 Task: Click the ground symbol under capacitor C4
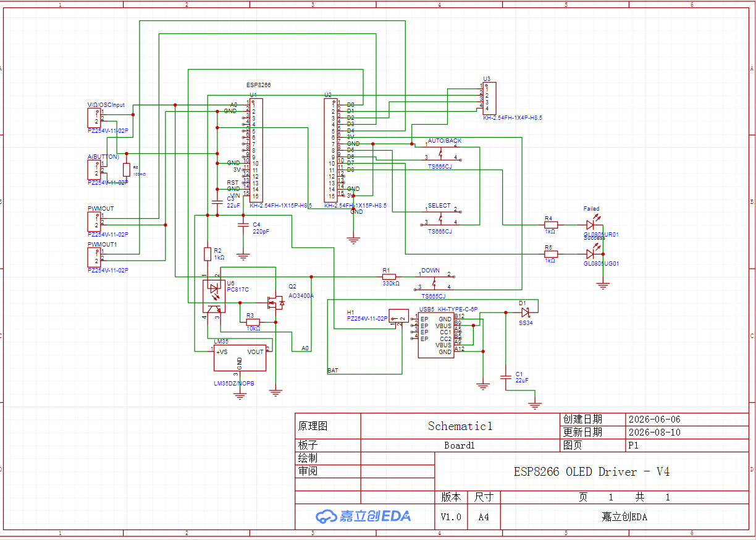(243, 255)
